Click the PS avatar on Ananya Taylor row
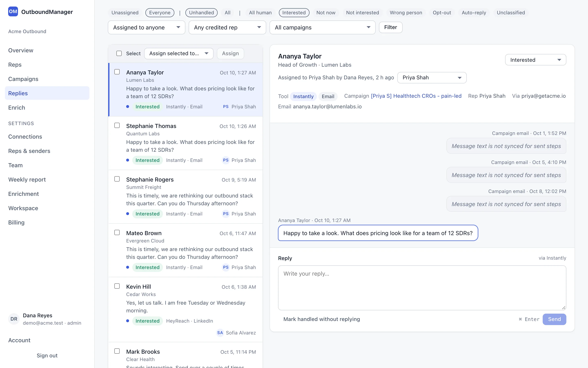The image size is (588, 368). pyautogui.click(x=226, y=107)
